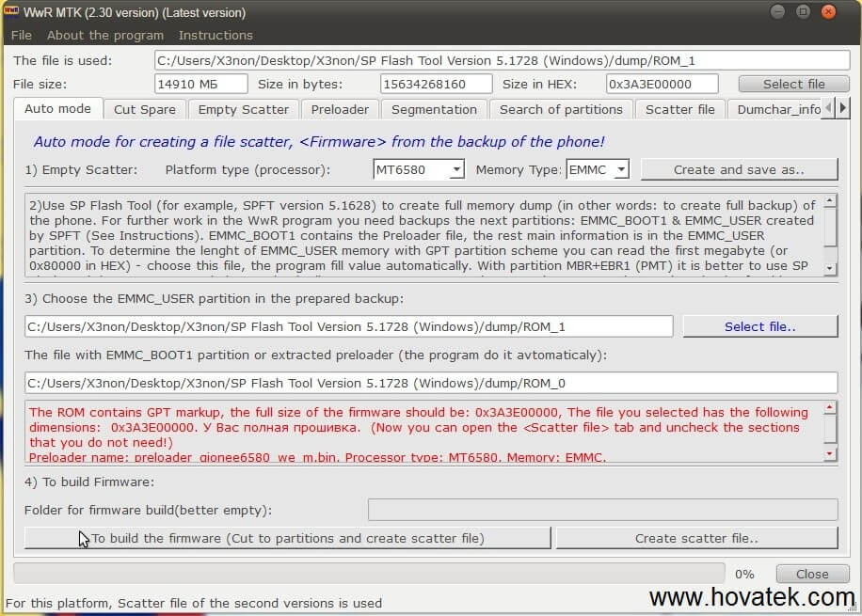Close the WwR MTK window
The width and height of the screenshot is (862, 616).
[828, 11]
